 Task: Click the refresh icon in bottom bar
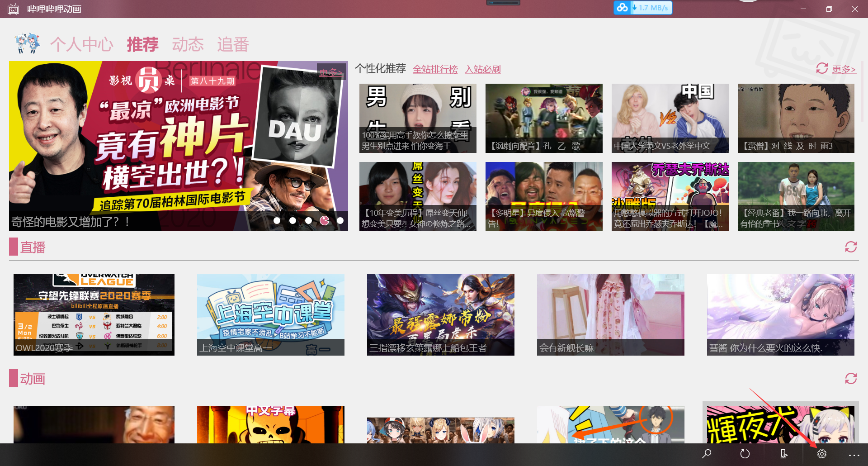pos(745,454)
